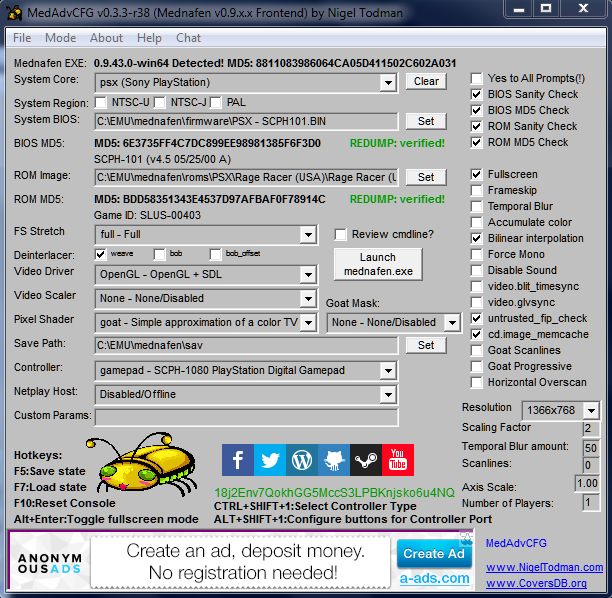Click the Save Path text field

click(x=247, y=346)
